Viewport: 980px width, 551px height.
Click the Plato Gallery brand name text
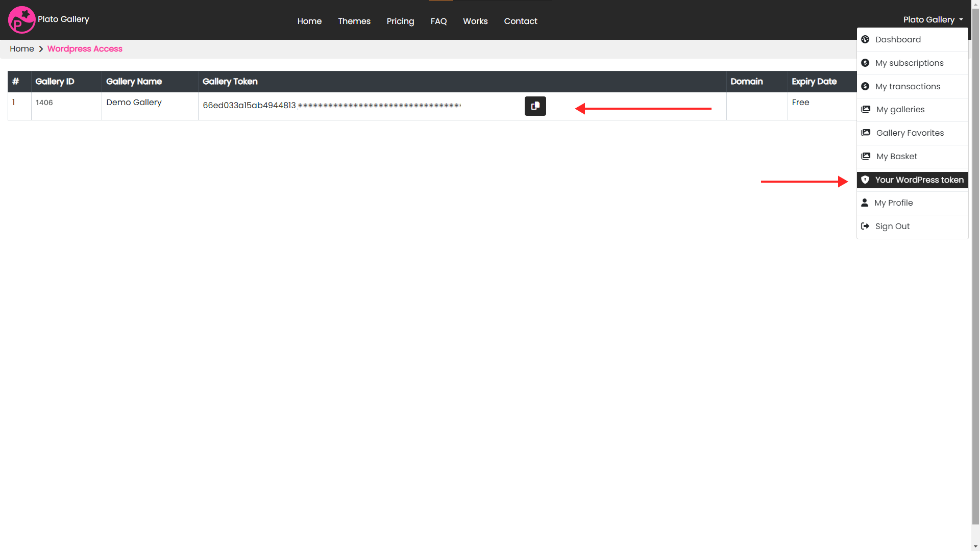[x=63, y=19]
